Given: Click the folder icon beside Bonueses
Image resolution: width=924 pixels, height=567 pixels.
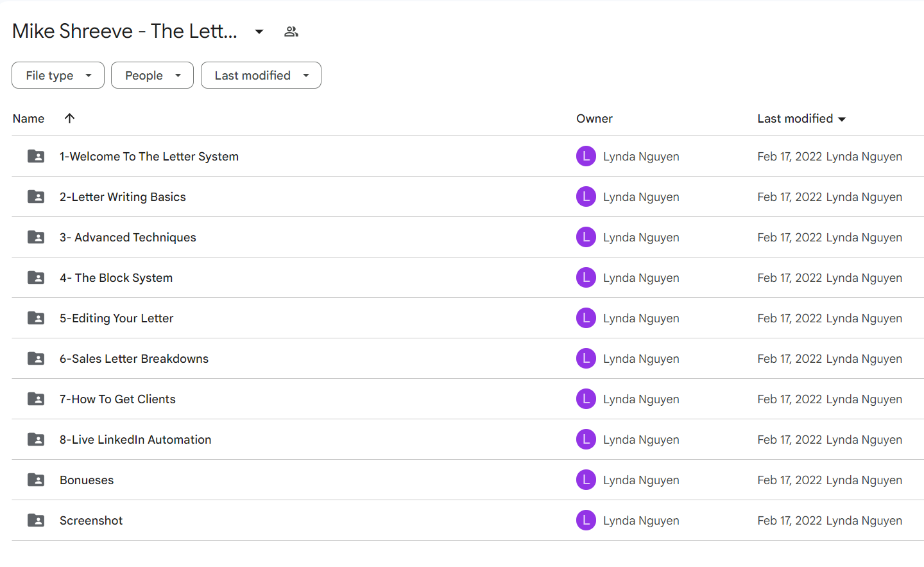Looking at the screenshot, I should click(x=36, y=480).
